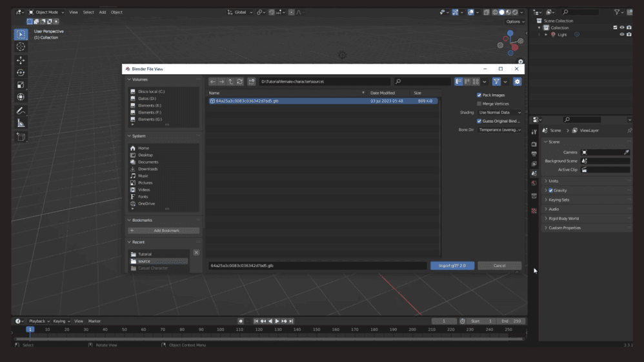The height and width of the screenshot is (362, 644).
Task: Select the Rotate tool in the toolbar
Action: (x=21, y=72)
